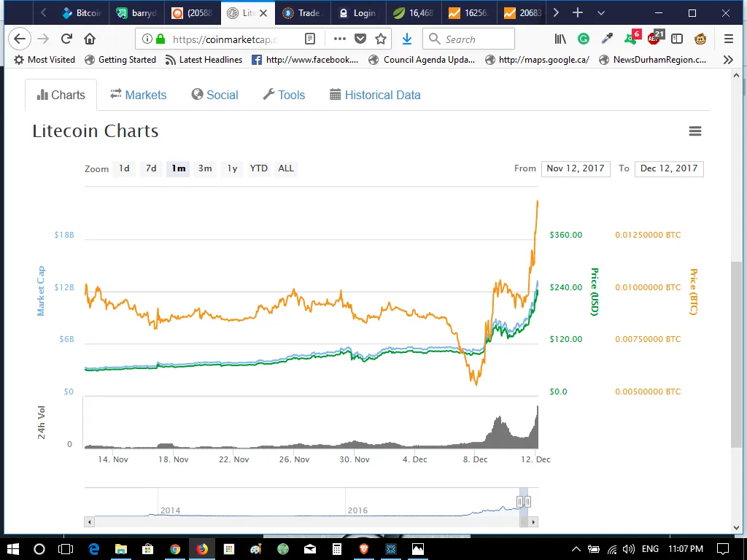
Task: Toggle the sidebar view icon
Action: [677, 39]
